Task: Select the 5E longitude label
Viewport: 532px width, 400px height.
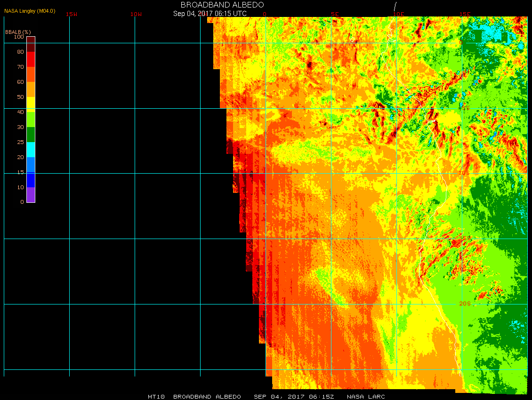Action: [x=335, y=14]
